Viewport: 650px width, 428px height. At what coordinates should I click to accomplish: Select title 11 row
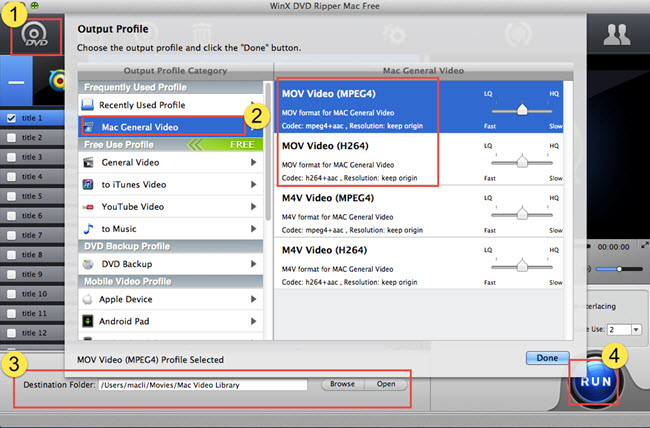pos(32,313)
